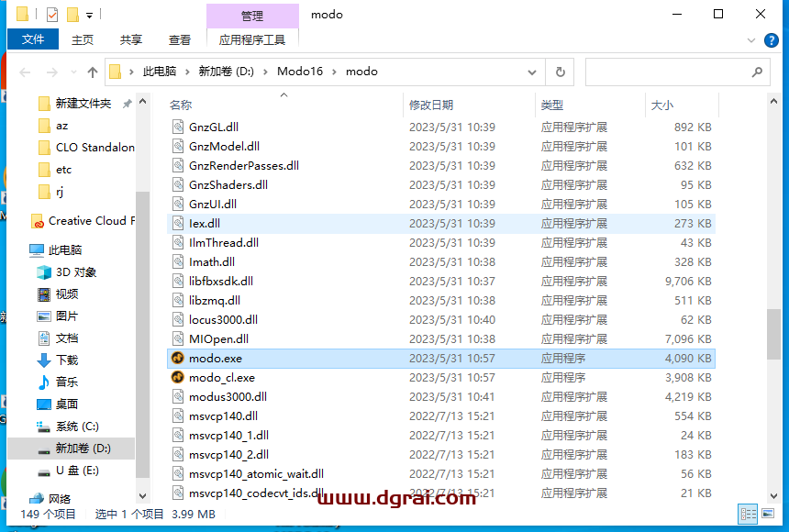
Task: Select the etc folder in sidebar
Action: point(55,170)
